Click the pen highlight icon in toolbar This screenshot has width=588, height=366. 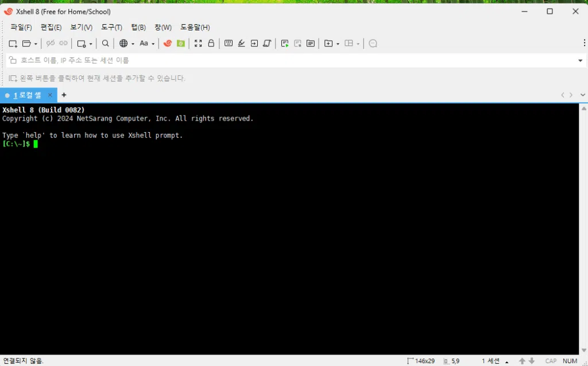click(241, 44)
